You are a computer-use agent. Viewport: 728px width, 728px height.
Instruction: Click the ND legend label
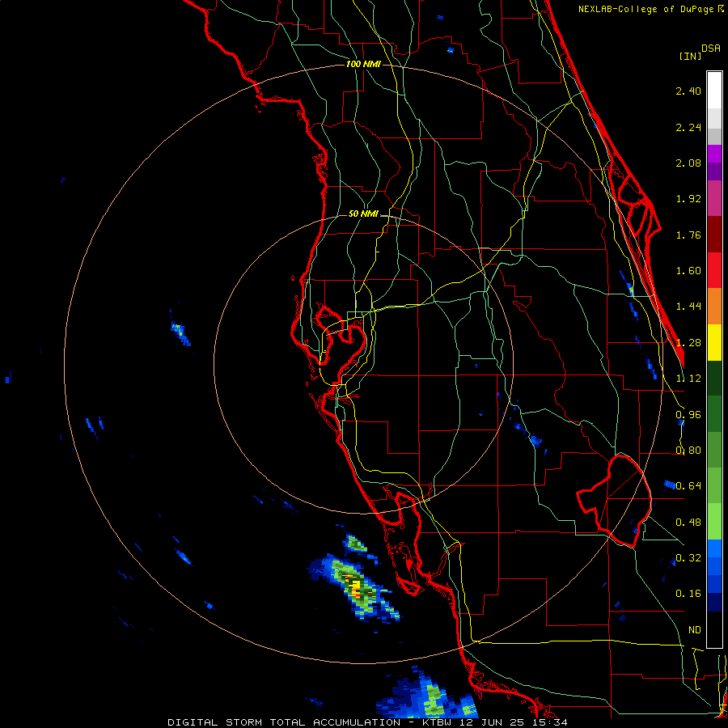tap(694, 630)
